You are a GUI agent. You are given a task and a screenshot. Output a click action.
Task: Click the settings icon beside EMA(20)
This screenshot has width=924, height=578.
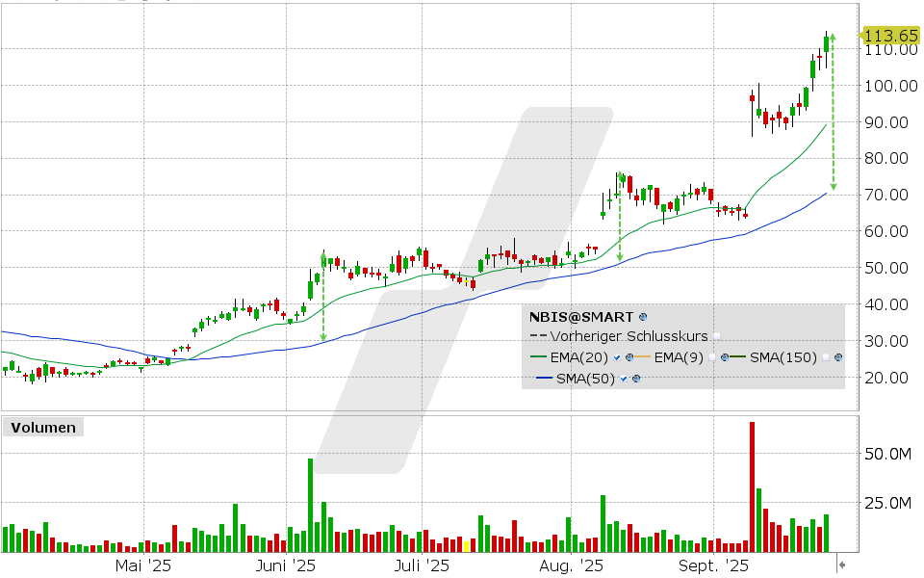(x=629, y=357)
